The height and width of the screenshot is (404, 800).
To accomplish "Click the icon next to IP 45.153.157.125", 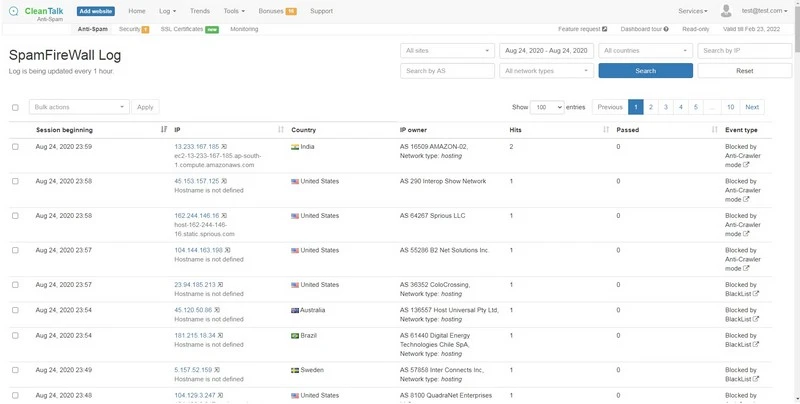I will (224, 181).
